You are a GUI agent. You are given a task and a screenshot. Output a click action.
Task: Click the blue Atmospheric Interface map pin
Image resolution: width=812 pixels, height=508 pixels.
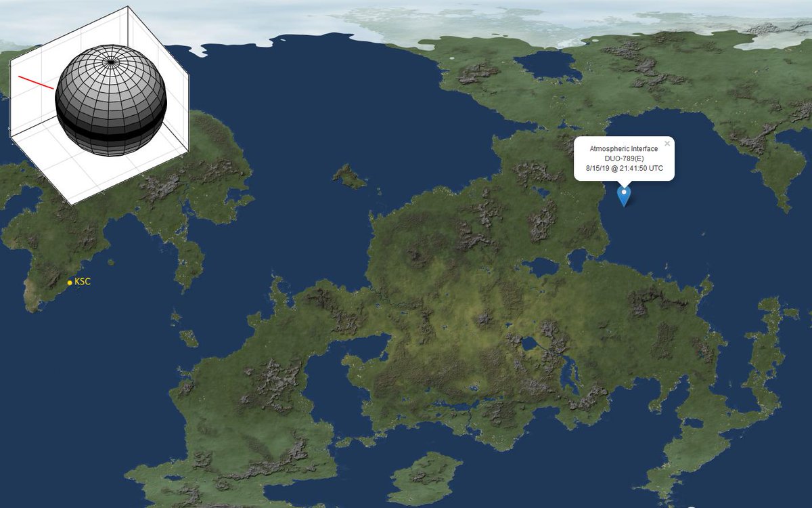624,195
